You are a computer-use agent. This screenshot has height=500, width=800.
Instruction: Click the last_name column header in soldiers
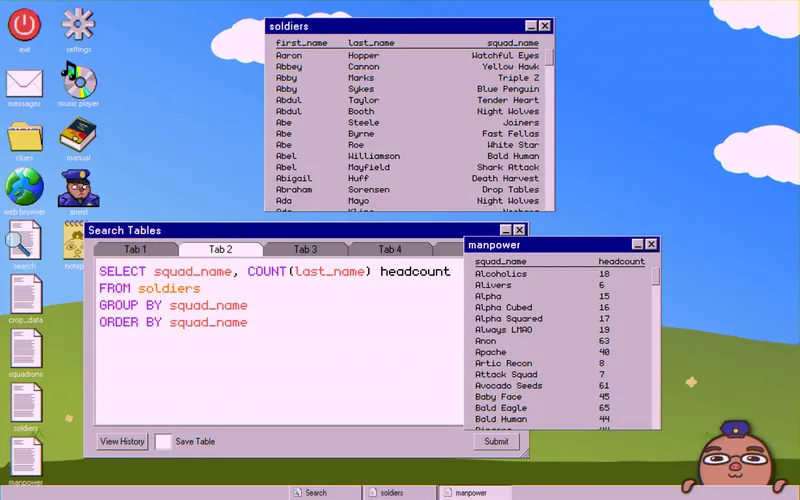click(x=371, y=43)
